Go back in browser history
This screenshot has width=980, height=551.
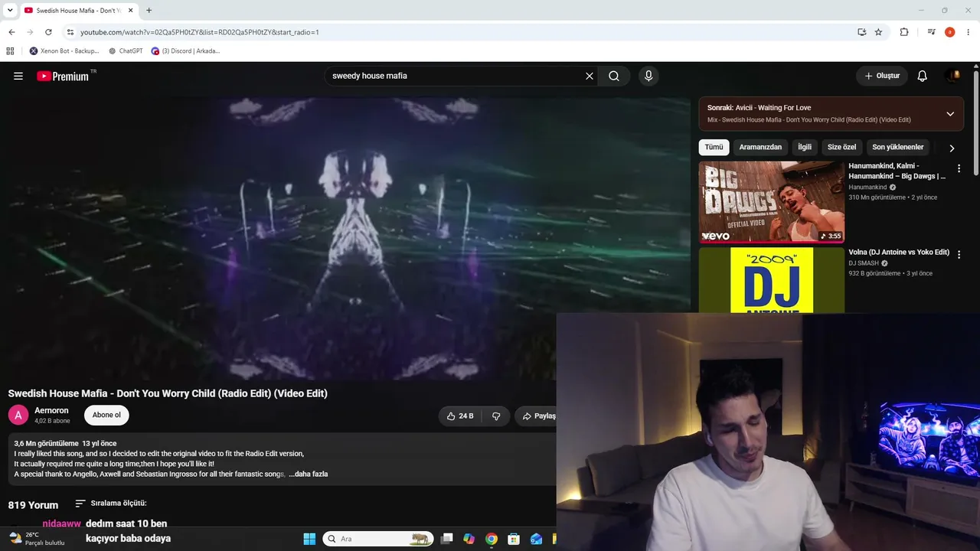click(11, 32)
